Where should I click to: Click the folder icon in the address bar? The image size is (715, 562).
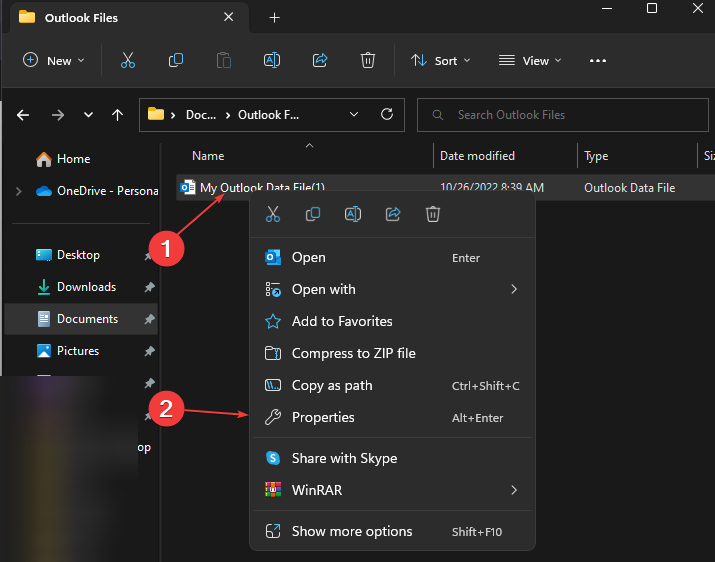pos(155,114)
